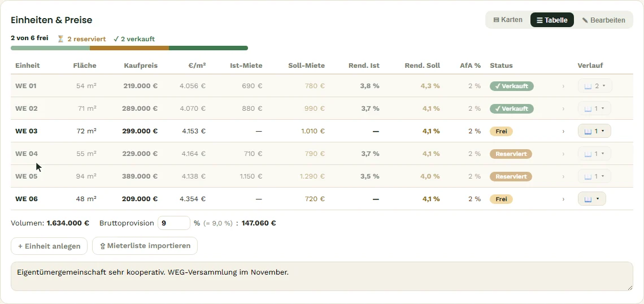
Task: Expand the Verlauf dropdown for WE 05
Action: coord(594,177)
